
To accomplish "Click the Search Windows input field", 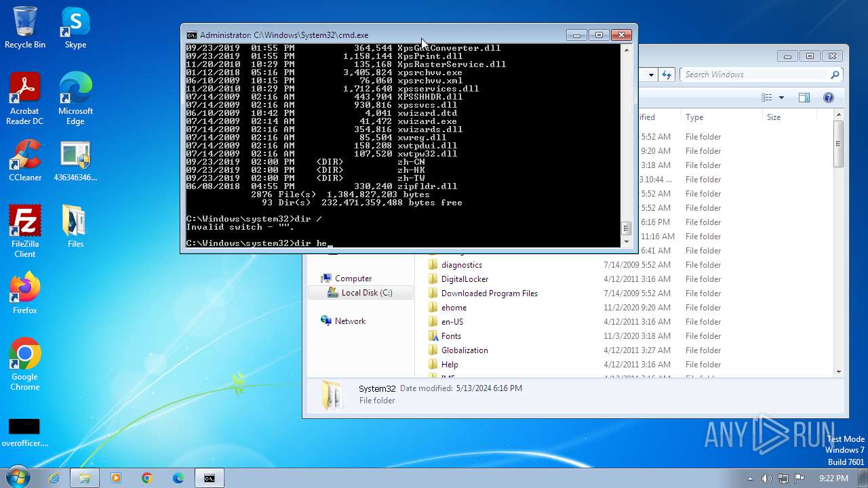I will click(x=755, y=75).
